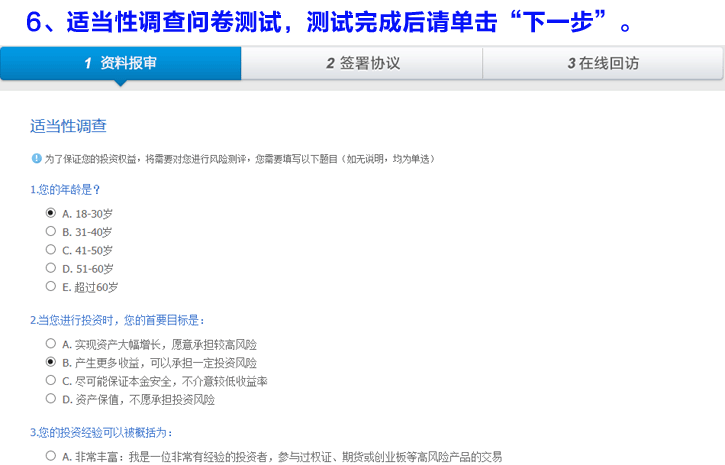Select age option D. 51-60岁
Viewport: 725px width, 465px height.
click(x=51, y=268)
